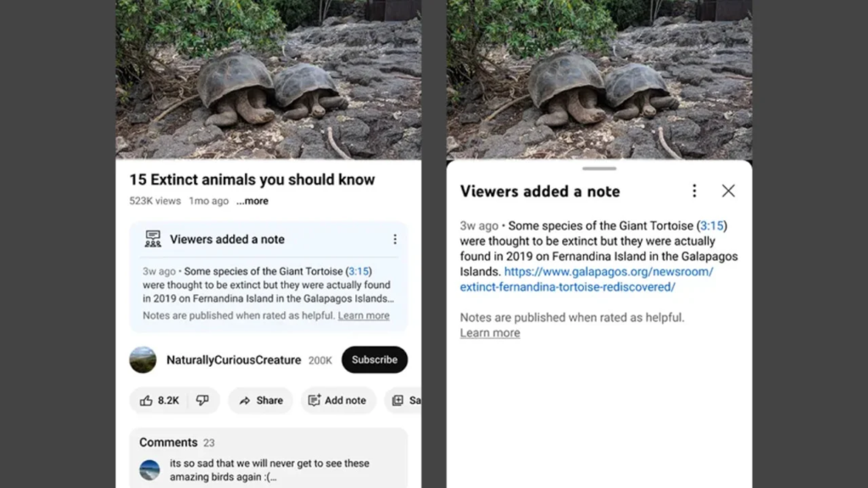The image size is (868, 488).
Task: Tap the Share arrow button
Action: [260, 401]
